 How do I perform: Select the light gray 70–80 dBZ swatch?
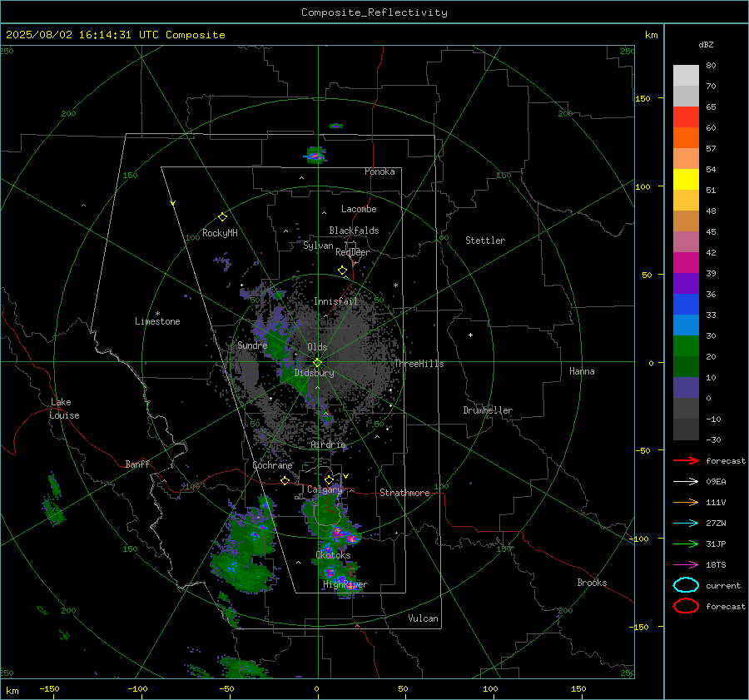686,75
